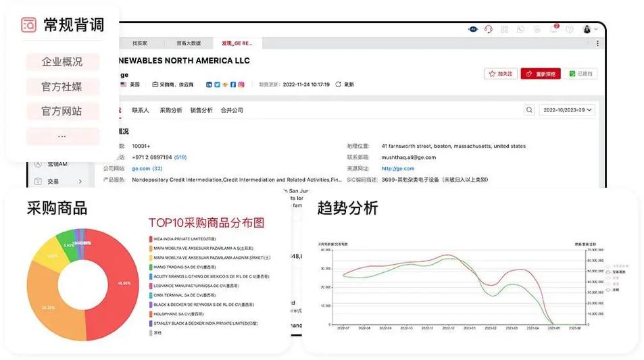Click the 常规背调 card icon
This screenshot has width=644, height=360.
click(29, 24)
